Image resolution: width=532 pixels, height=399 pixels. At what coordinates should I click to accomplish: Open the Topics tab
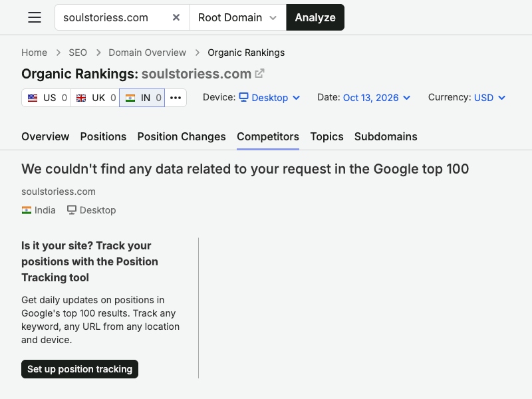327,136
